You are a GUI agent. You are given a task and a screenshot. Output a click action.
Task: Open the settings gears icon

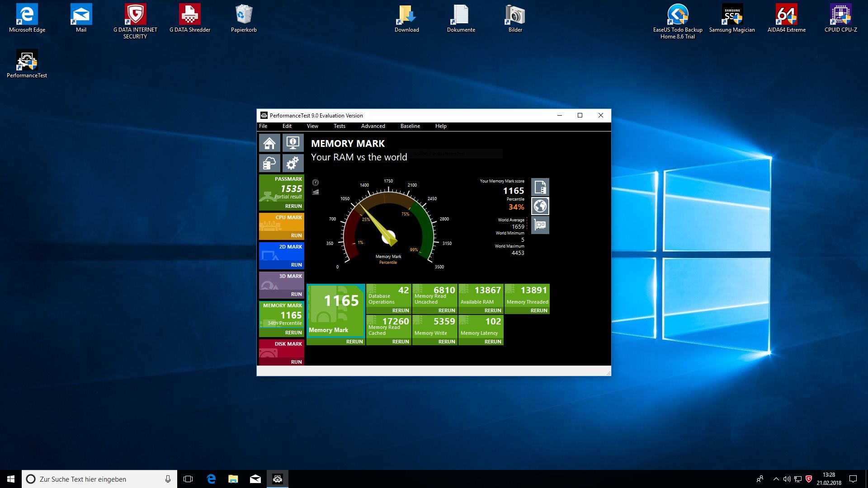click(x=293, y=163)
